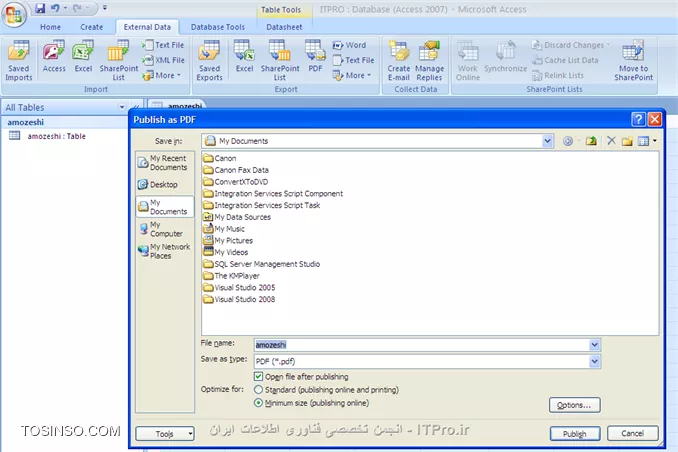678x452 pixels.
Task: Import a Text File
Action: [x=163, y=45]
